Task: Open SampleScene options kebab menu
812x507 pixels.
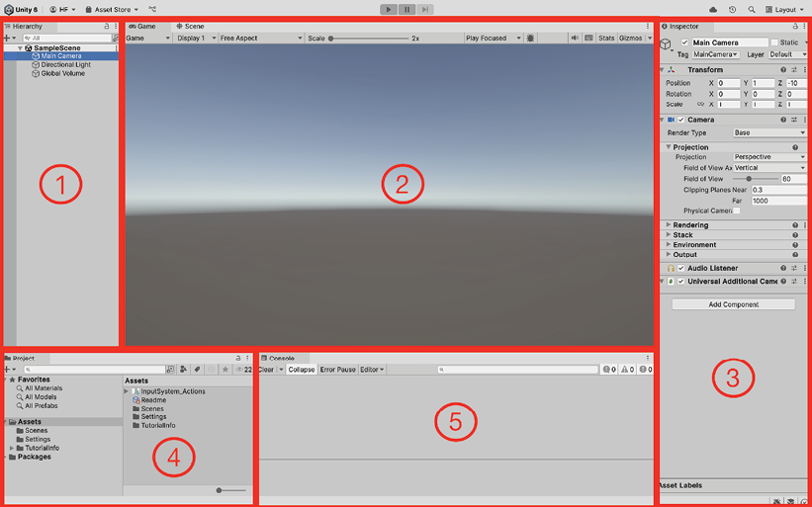Action: [116, 47]
